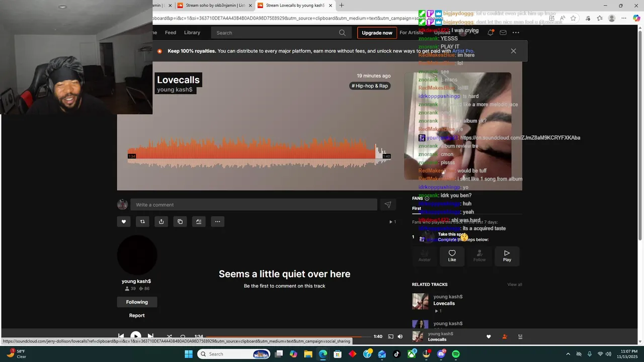Image resolution: width=644 pixels, height=362 pixels.
Task: Click the #Hip-hop & Rap tag
Action: coord(370,86)
